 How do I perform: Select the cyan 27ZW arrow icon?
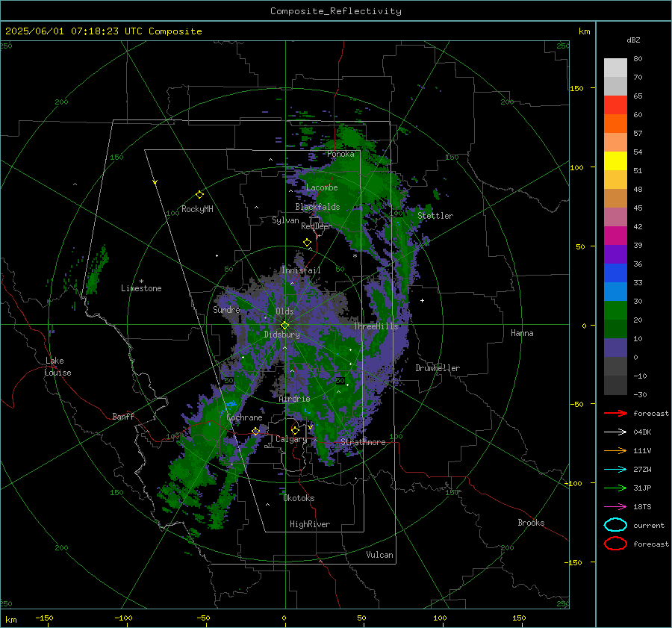tap(615, 470)
